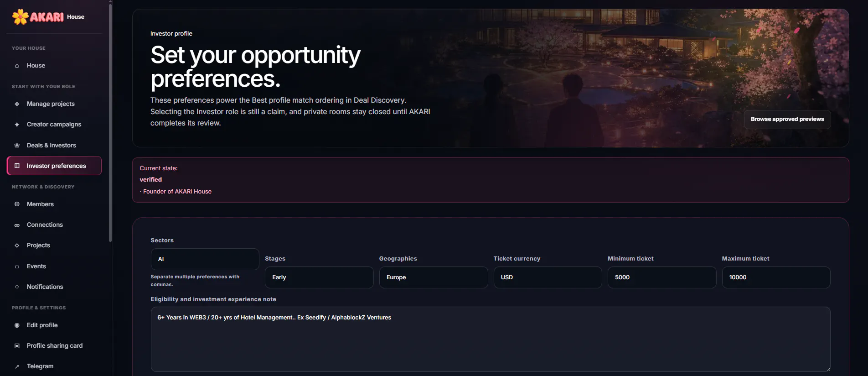The image size is (868, 376).
Task: Click the Profile sharing card icon
Action: [x=17, y=346]
